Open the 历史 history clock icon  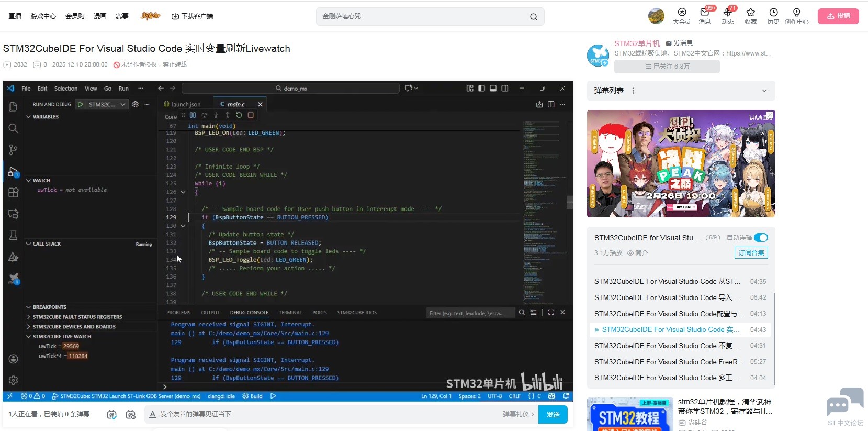tap(773, 16)
